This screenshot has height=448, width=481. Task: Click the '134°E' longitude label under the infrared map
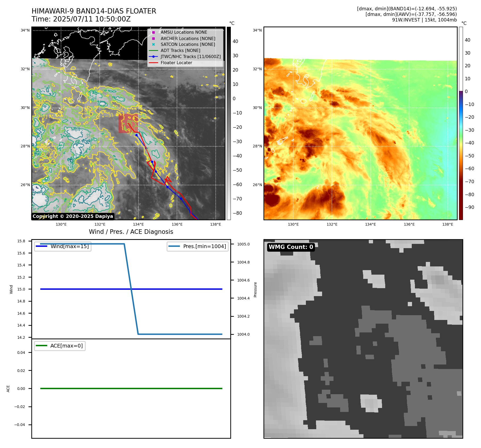tap(138, 225)
